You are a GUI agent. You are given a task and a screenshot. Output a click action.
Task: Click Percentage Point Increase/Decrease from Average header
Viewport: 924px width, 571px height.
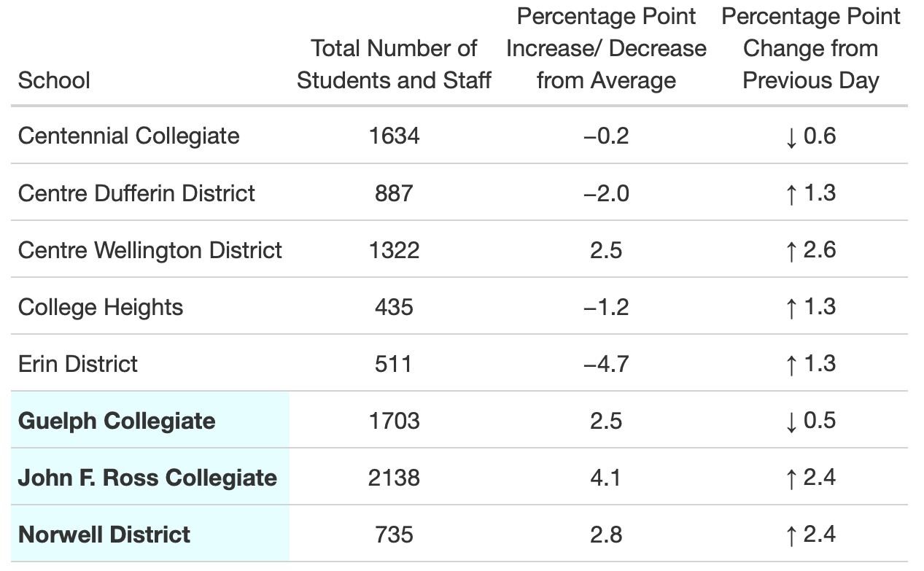tap(606, 48)
